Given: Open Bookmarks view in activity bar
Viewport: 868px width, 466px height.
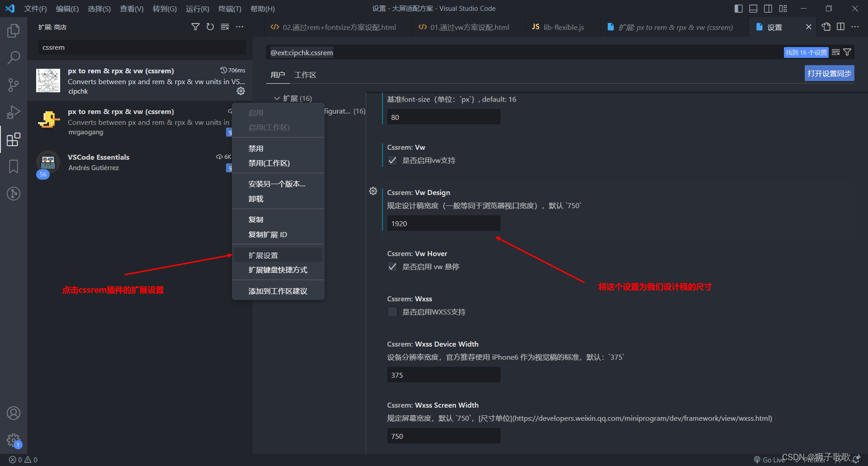Looking at the screenshot, I should (14, 166).
